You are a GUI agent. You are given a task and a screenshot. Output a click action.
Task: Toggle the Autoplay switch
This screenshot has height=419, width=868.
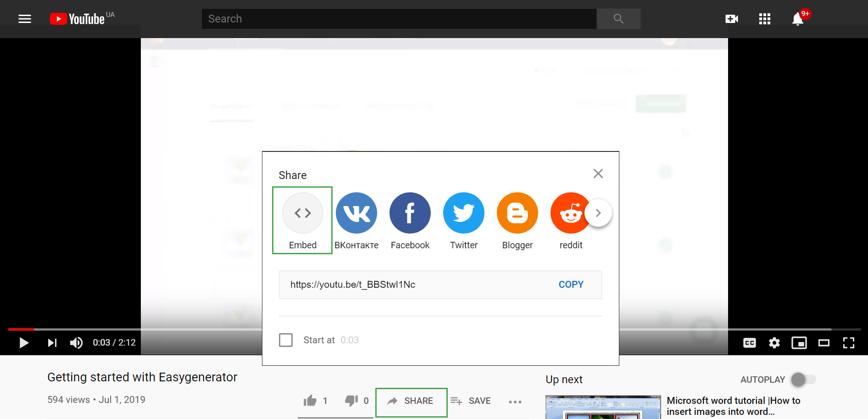click(803, 380)
